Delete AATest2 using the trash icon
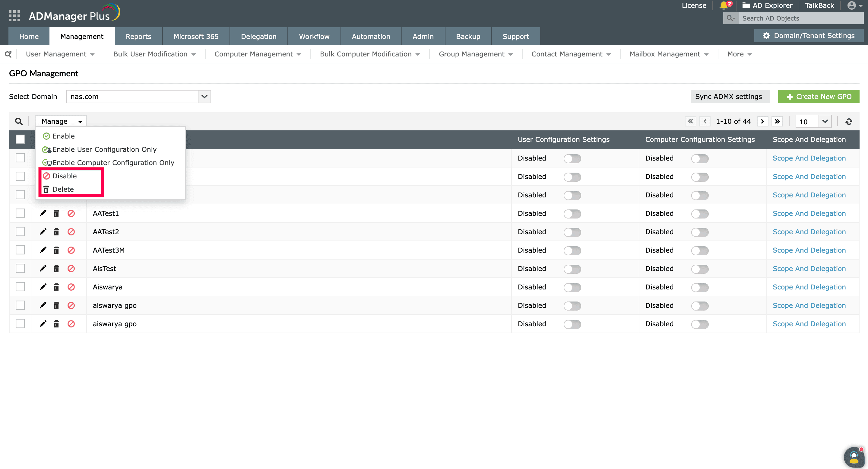Viewport: 868px width, 469px height. (x=56, y=232)
